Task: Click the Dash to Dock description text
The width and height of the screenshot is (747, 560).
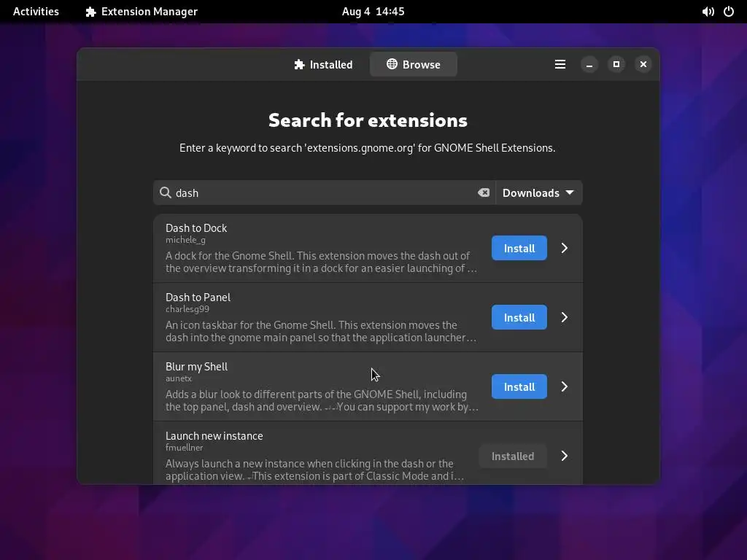Action: pos(321,262)
